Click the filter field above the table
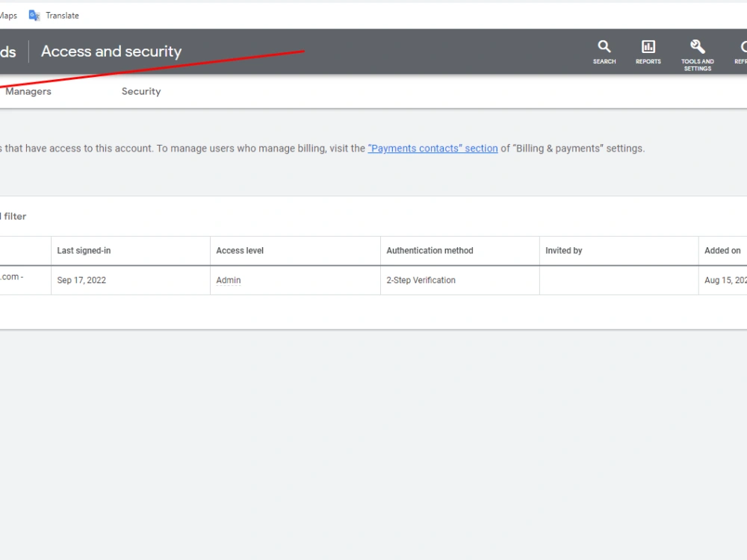 click(13, 217)
